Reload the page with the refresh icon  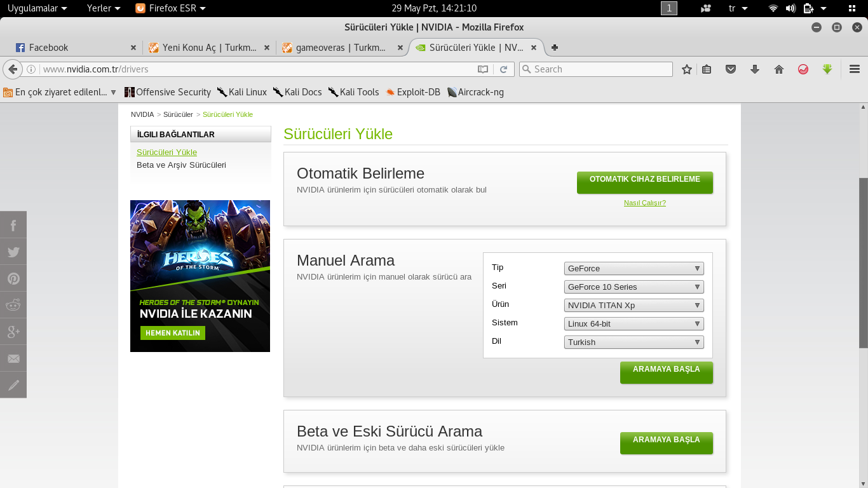503,69
